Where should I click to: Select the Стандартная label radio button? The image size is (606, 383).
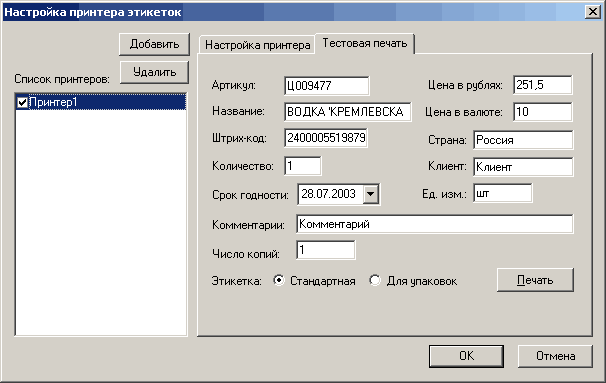(x=279, y=280)
